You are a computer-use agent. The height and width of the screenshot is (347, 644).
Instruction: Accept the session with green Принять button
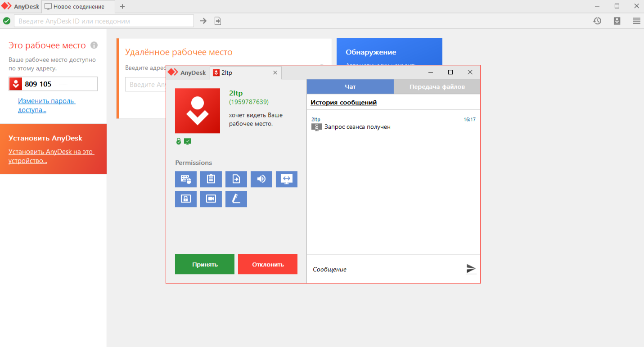click(x=205, y=264)
